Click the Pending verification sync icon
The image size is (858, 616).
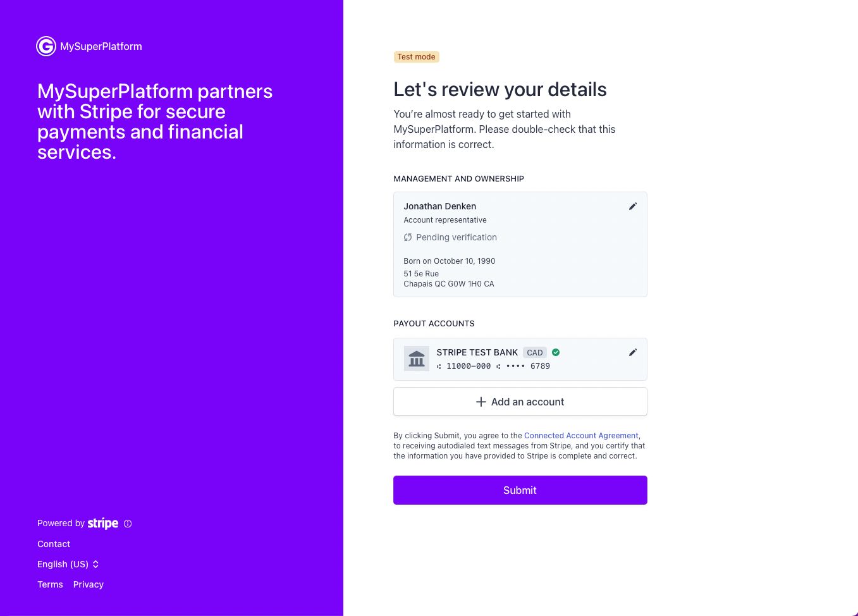point(408,238)
